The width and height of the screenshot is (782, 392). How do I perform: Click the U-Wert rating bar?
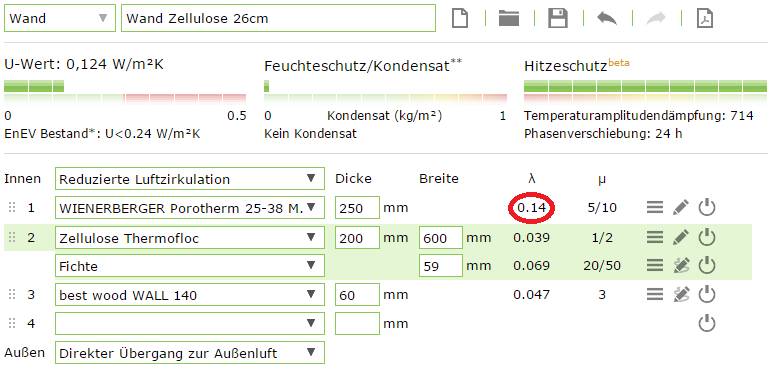(x=125, y=91)
